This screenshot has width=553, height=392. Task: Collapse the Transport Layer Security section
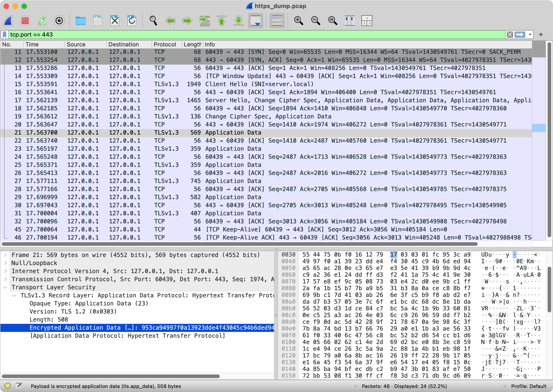coord(6,287)
